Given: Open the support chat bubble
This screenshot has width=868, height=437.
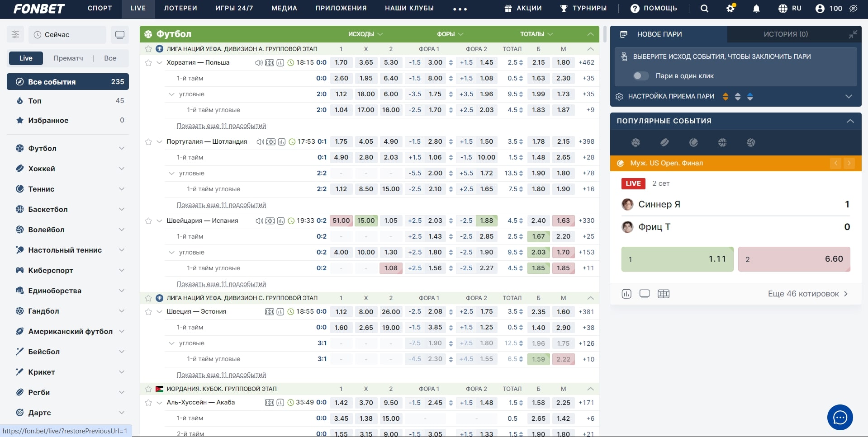Looking at the screenshot, I should (840, 417).
